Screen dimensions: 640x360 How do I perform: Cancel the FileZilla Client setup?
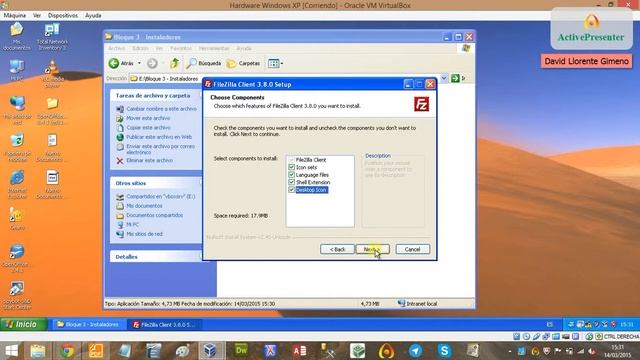[x=412, y=249]
